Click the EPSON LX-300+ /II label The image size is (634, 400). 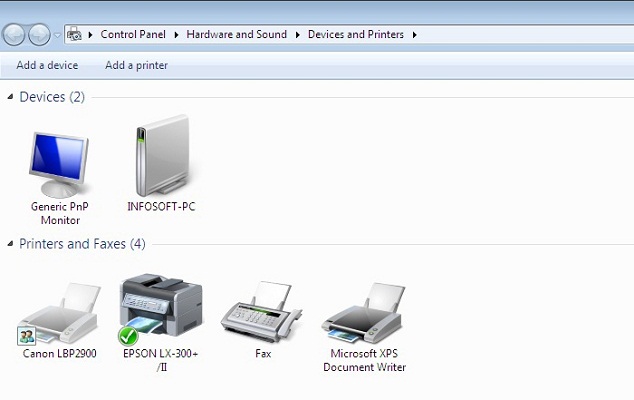[161, 360]
